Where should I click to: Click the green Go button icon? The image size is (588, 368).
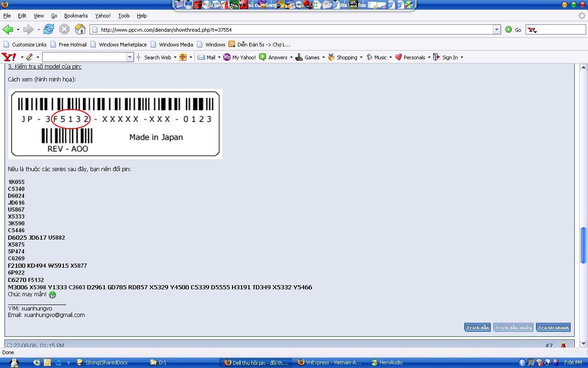tap(509, 29)
